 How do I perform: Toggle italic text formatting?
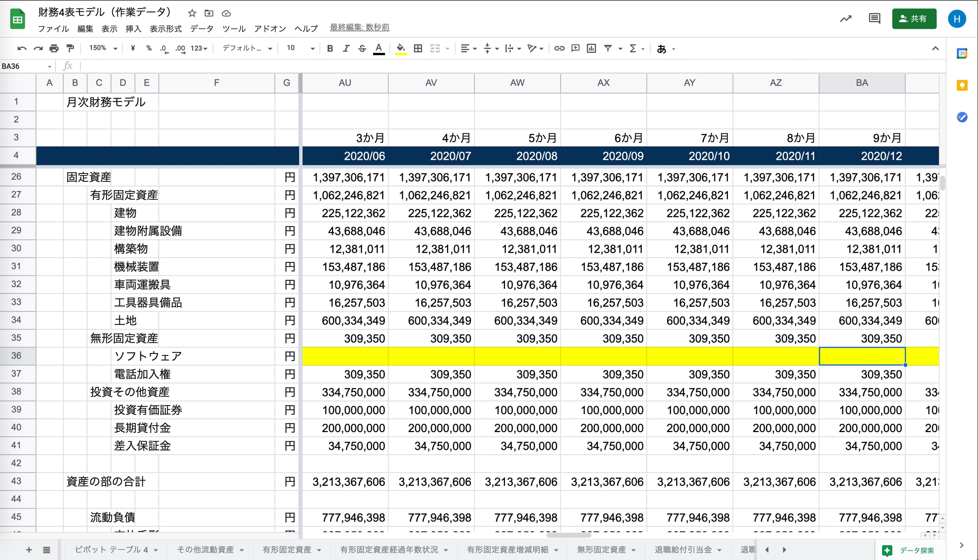click(x=346, y=49)
